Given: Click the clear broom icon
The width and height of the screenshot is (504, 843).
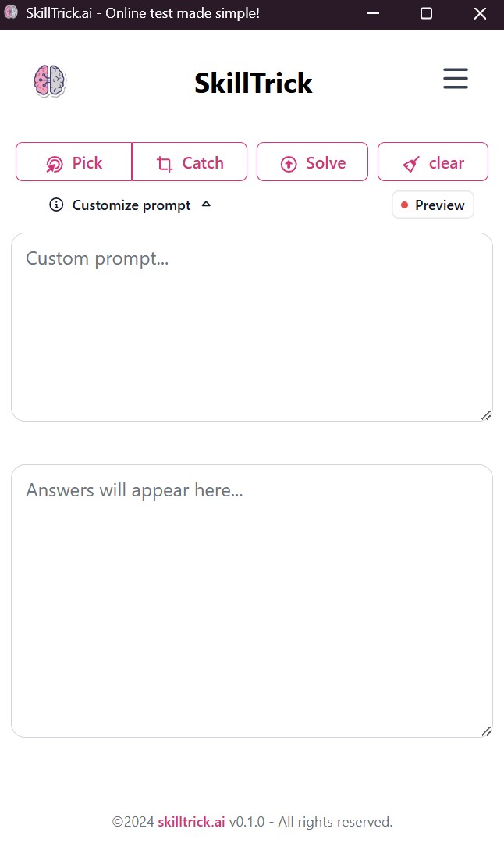Looking at the screenshot, I should tap(411, 164).
